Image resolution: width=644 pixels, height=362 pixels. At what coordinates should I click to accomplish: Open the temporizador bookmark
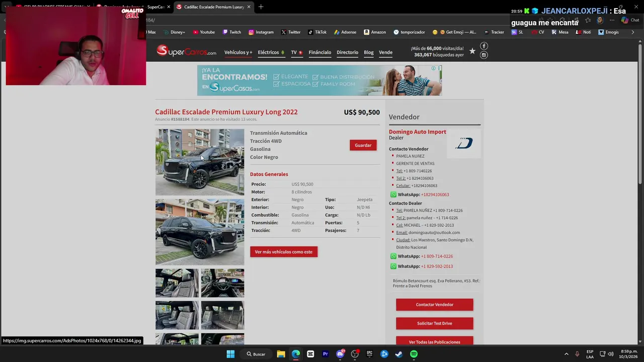pyautogui.click(x=409, y=32)
